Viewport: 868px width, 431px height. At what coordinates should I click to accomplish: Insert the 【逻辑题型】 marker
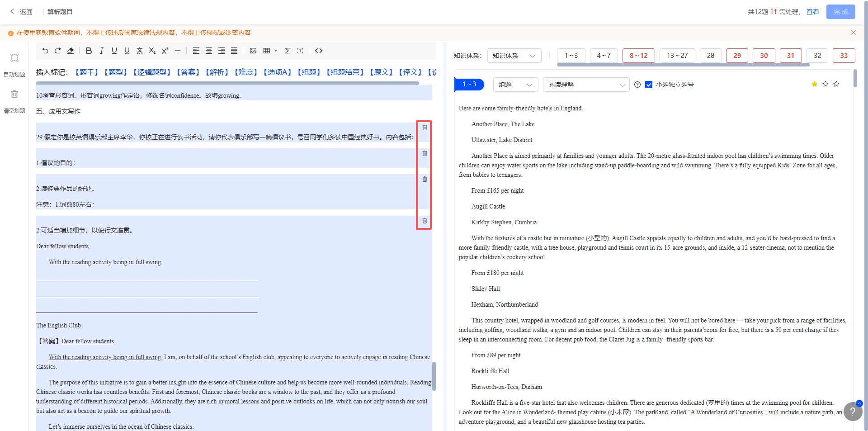151,72
